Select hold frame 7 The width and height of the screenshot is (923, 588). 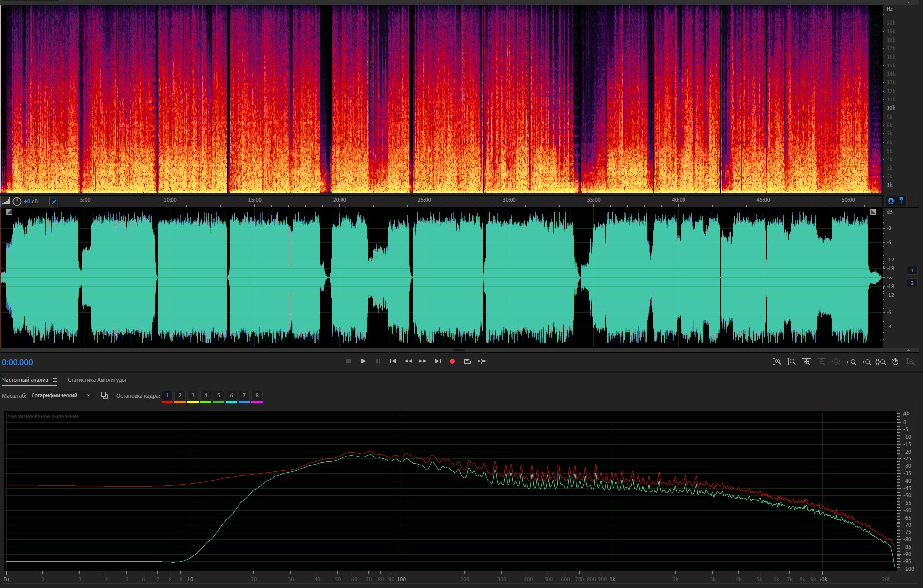pyautogui.click(x=244, y=395)
